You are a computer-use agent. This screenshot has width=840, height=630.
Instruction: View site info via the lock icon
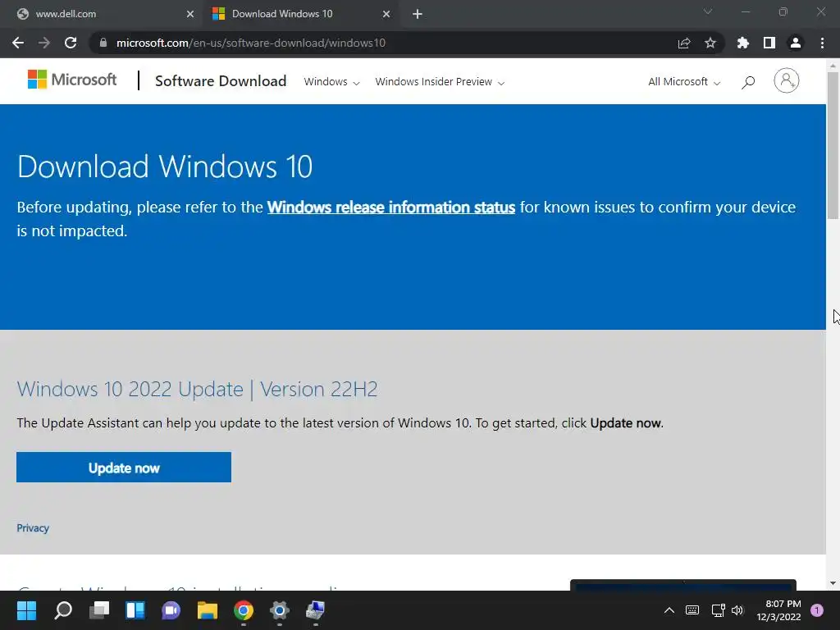tap(103, 43)
